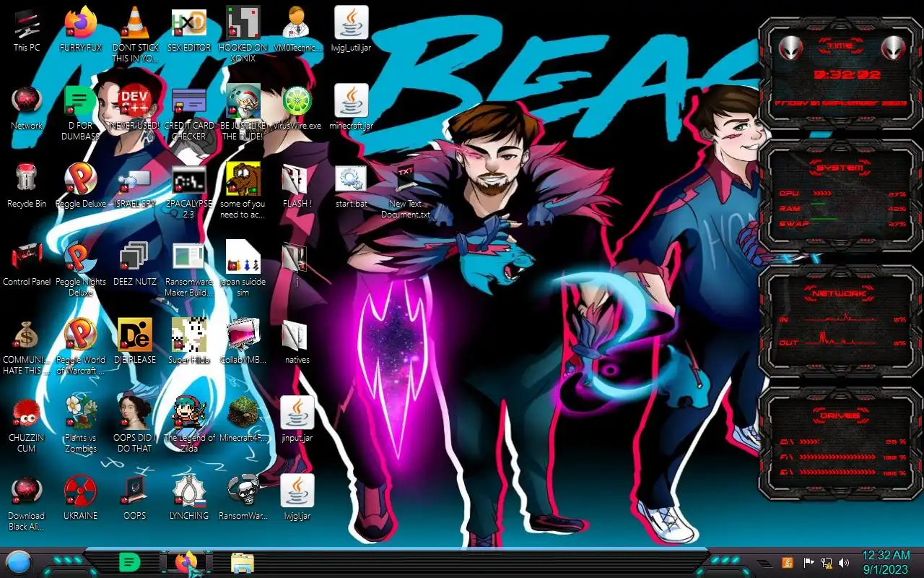The height and width of the screenshot is (578, 924).
Task: Select the OOPS desktop shortcut
Action: click(135, 498)
